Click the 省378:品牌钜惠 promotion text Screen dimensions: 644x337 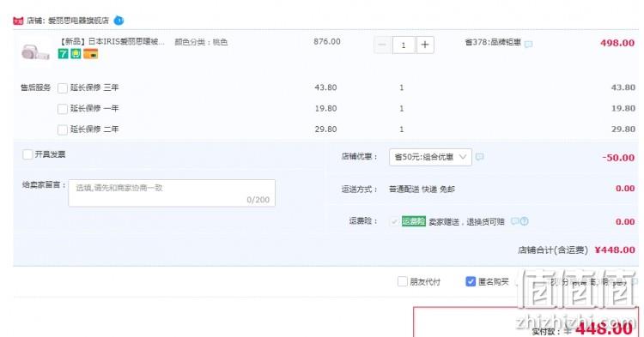point(493,42)
